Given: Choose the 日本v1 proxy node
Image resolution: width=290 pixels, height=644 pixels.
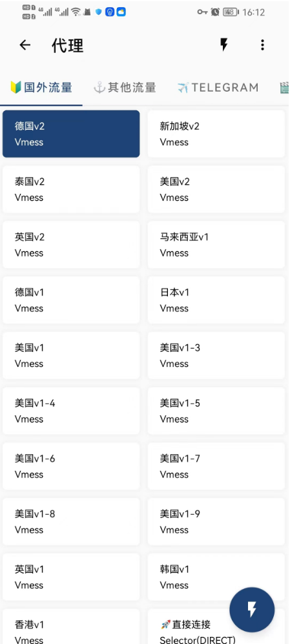Looking at the screenshot, I should [x=216, y=300].
